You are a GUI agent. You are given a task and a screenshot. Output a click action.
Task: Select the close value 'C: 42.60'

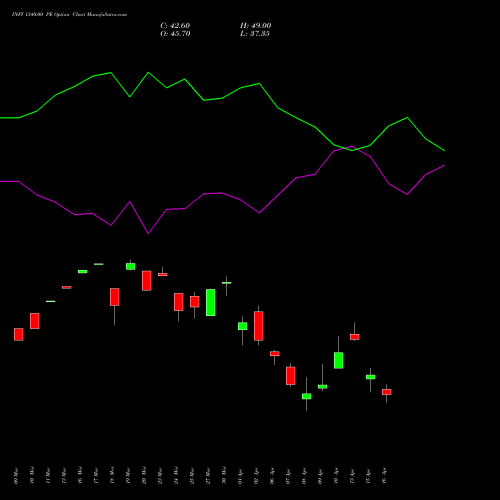click(x=175, y=26)
